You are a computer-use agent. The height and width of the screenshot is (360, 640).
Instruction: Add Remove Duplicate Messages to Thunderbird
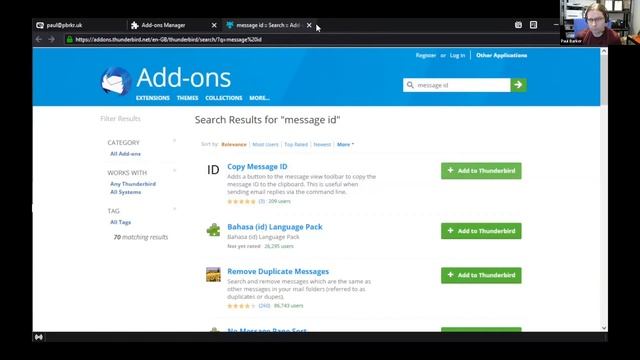coord(481,275)
